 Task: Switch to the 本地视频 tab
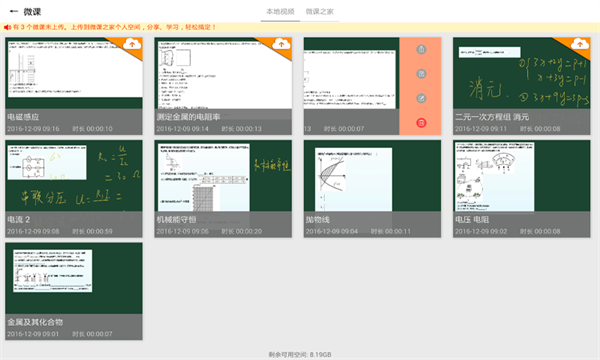(x=280, y=11)
